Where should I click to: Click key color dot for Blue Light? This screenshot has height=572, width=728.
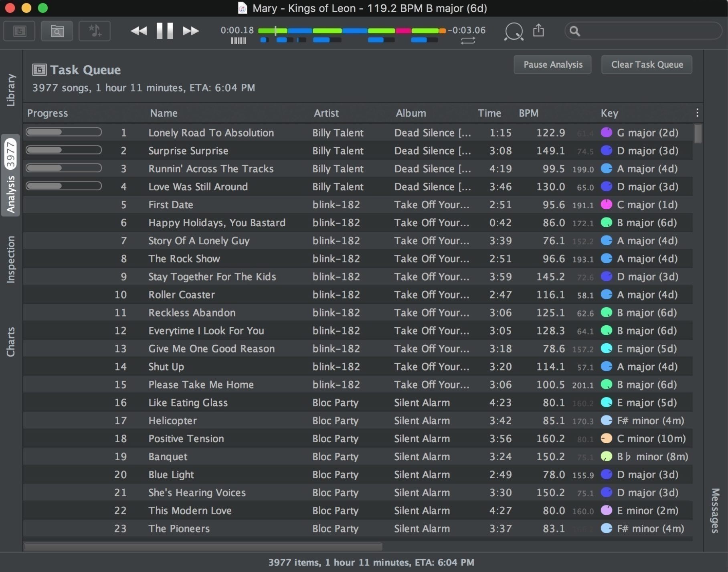point(607,474)
